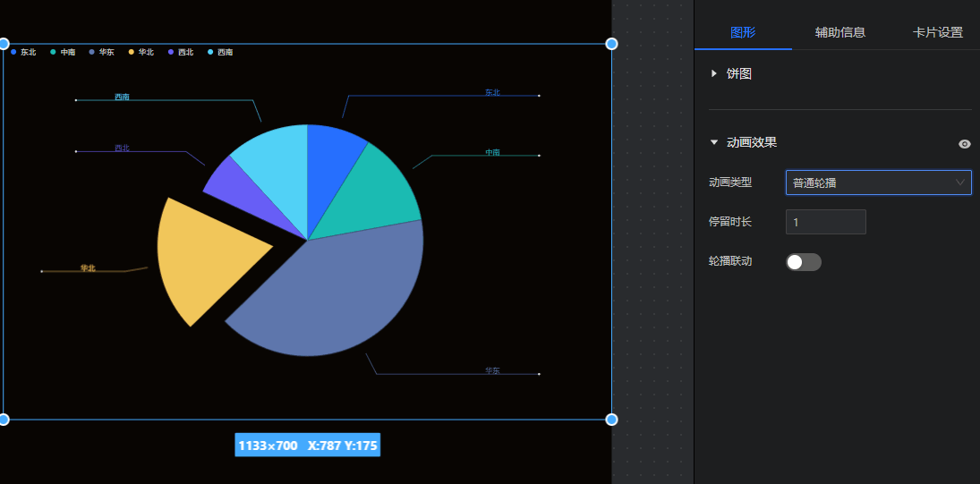Toggle the 轮播联动 switch
980x484 pixels.
(803, 262)
